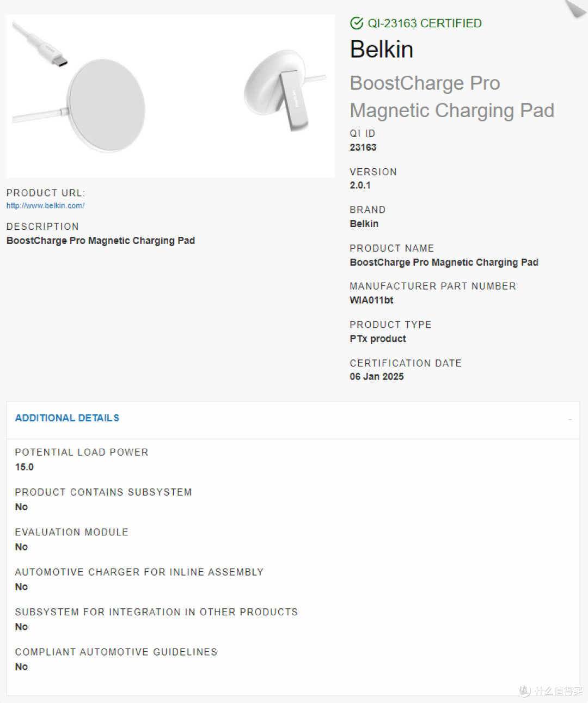Click the green certified checkmark icon
Viewport: 588px width, 703px height.
point(357,23)
